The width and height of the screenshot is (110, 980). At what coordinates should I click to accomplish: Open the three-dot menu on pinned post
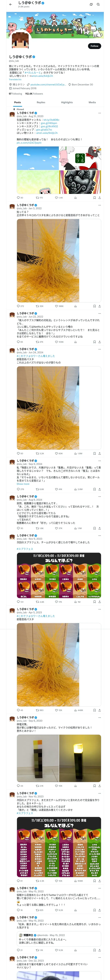point(100,113)
